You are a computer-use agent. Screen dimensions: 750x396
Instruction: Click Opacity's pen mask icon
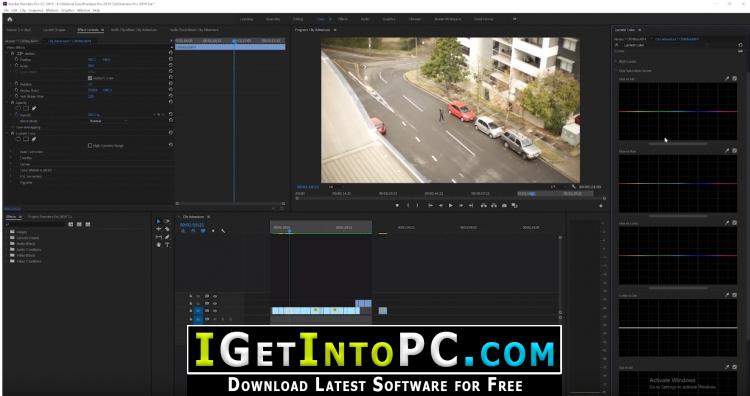[34, 109]
